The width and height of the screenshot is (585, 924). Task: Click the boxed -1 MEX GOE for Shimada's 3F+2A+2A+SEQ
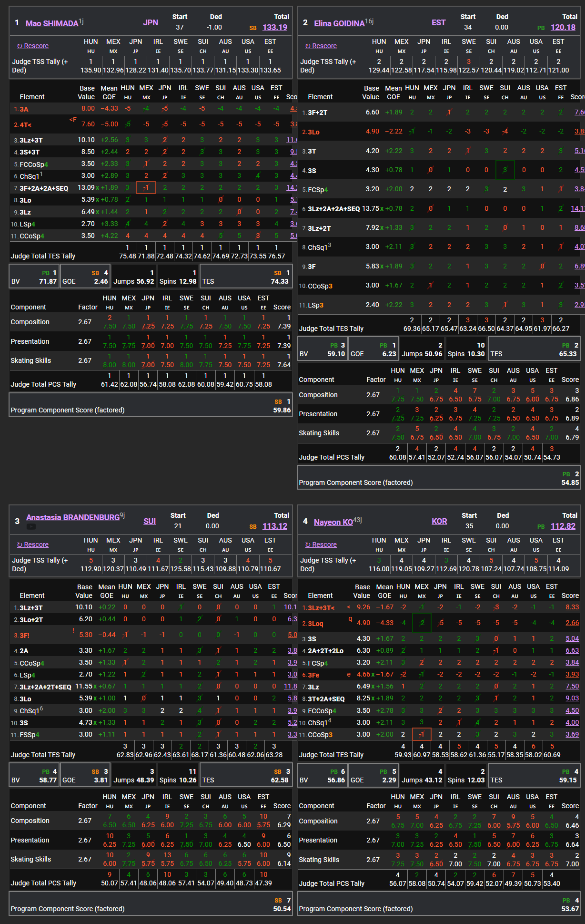click(x=146, y=187)
